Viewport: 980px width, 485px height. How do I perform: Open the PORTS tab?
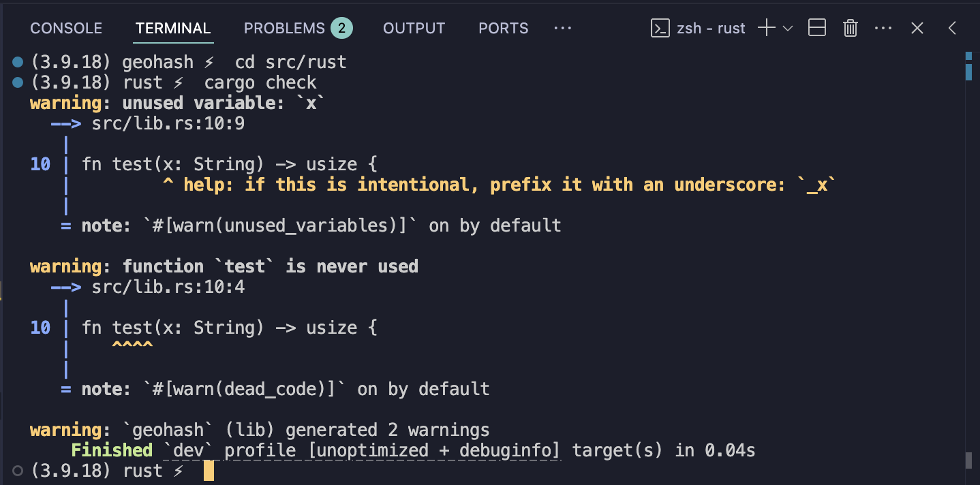point(503,29)
